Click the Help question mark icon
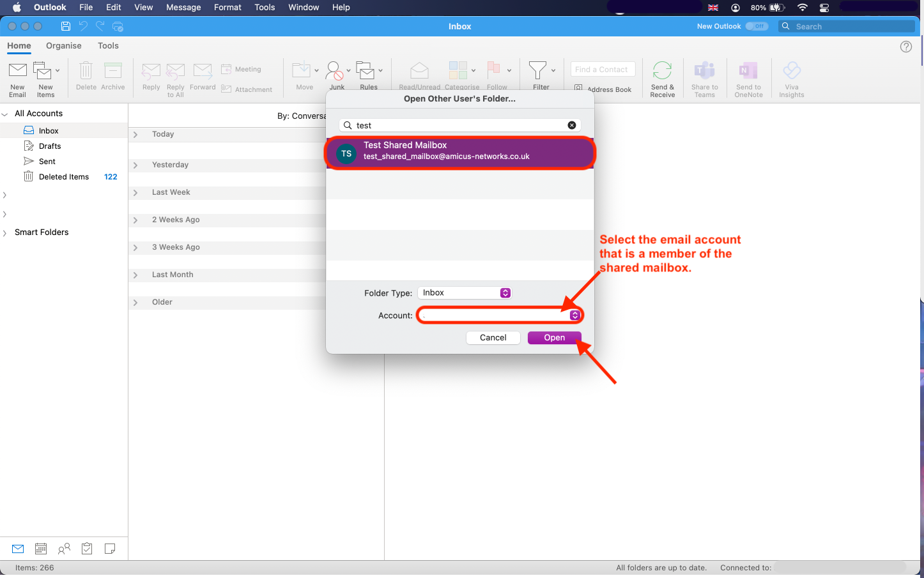The height and width of the screenshot is (578, 924). click(906, 47)
